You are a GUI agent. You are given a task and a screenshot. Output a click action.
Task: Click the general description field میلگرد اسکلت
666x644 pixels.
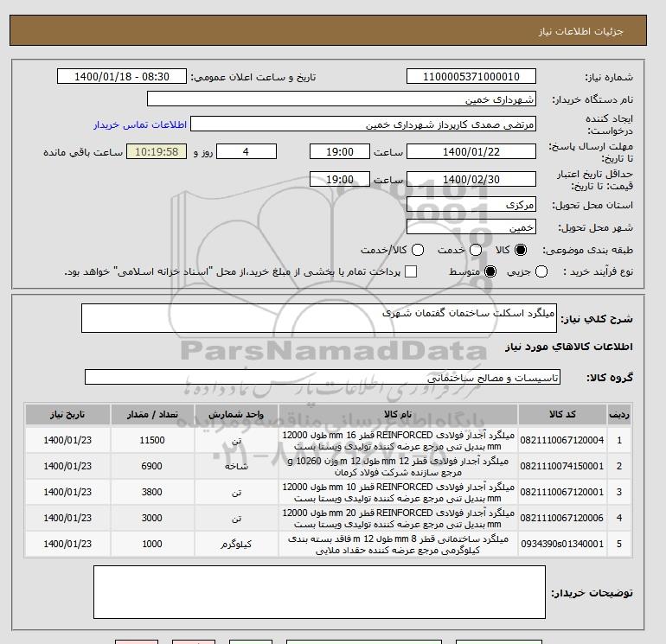coord(319,318)
